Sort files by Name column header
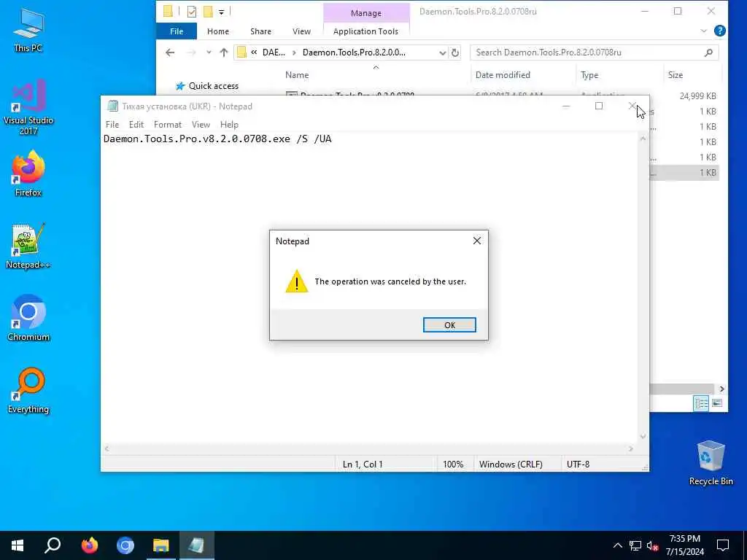This screenshot has width=747, height=560. (x=297, y=75)
